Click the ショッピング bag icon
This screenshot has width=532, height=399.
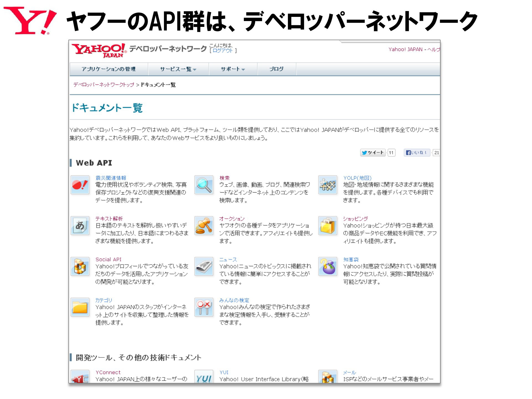328,226
